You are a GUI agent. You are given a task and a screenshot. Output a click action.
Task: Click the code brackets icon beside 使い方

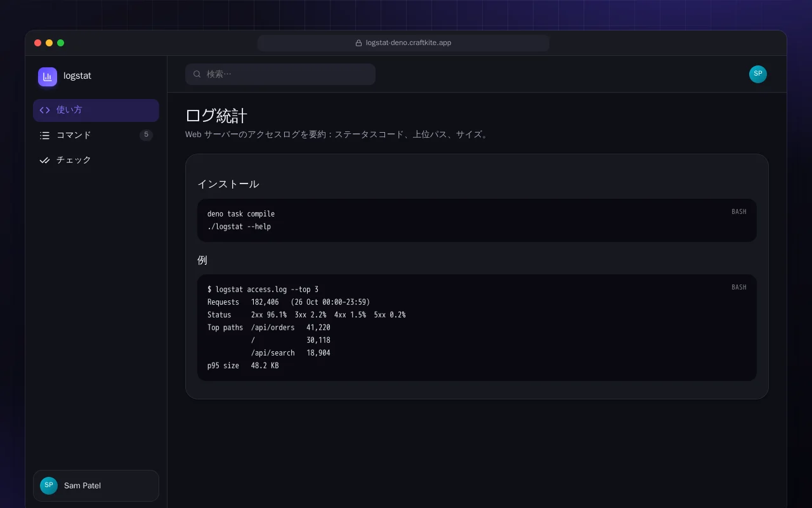point(44,110)
